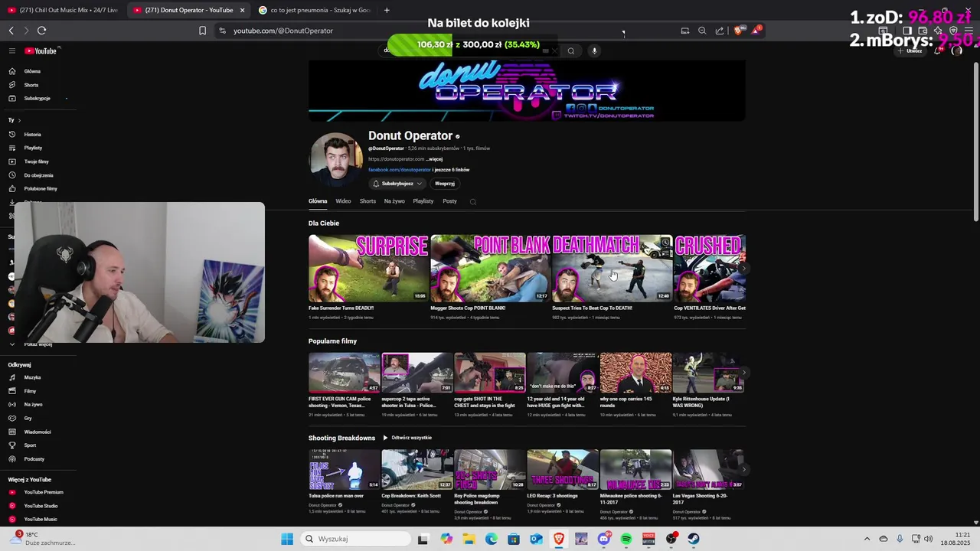
Task: Open 'FIRST EVER GUN CAM police shooting' thumbnail
Action: tap(344, 373)
